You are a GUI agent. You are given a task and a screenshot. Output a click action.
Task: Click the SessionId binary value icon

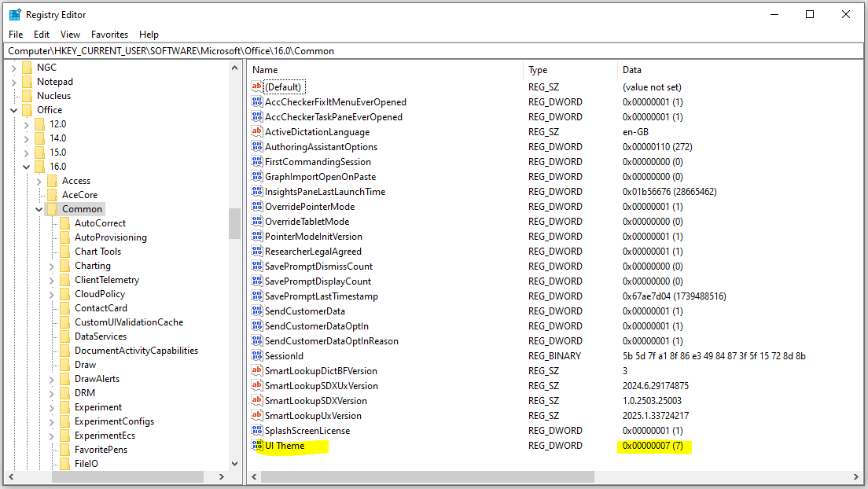pyautogui.click(x=257, y=355)
